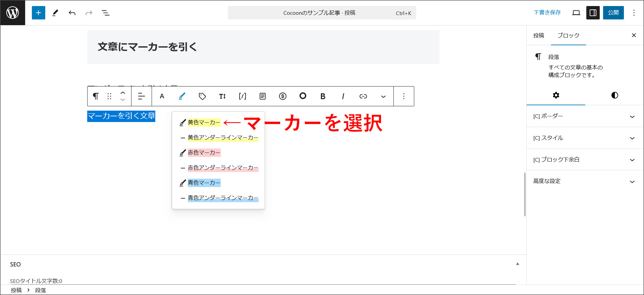This screenshot has height=295, width=644.
Task: Open the dollar affiliate tool
Action: point(283,96)
